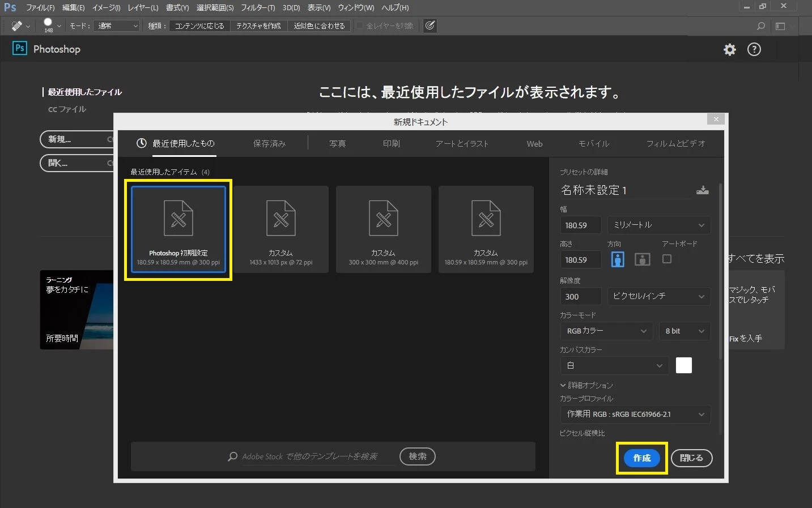This screenshot has height=508, width=812.
Task: Select the 近似色に合わせる type option
Action: pyautogui.click(x=319, y=26)
